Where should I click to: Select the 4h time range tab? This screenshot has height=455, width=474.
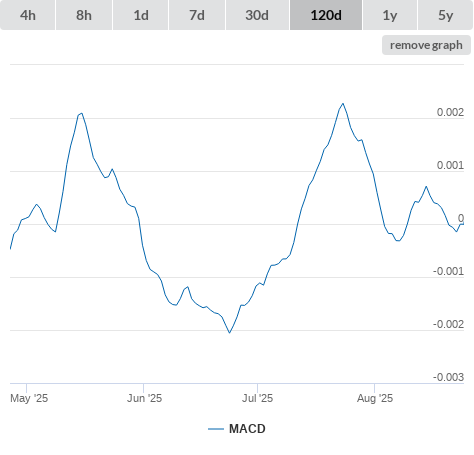coord(28,15)
